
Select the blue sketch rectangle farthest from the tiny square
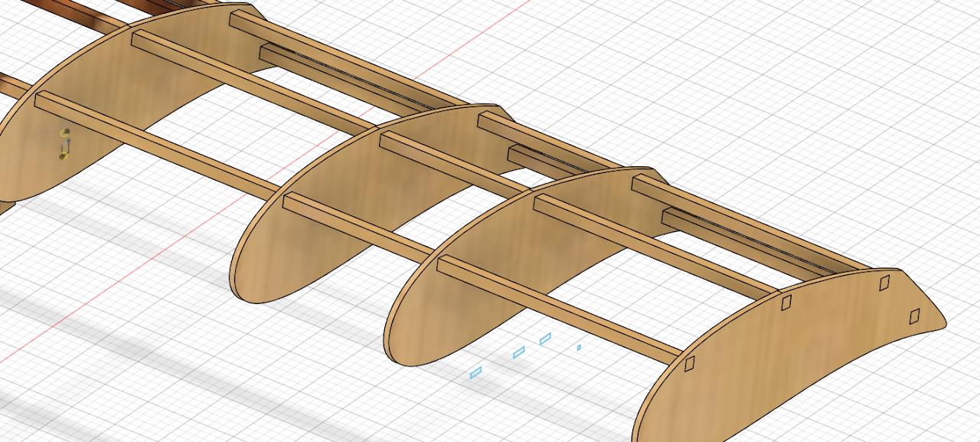pyautogui.click(x=476, y=373)
